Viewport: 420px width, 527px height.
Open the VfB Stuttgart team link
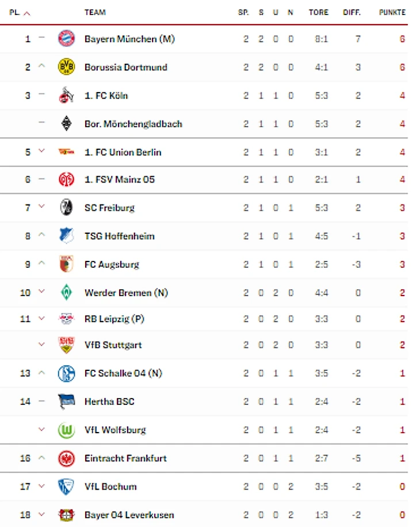point(113,345)
